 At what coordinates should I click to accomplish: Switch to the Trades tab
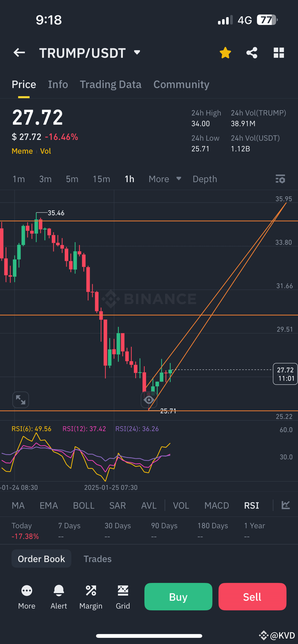(x=98, y=559)
